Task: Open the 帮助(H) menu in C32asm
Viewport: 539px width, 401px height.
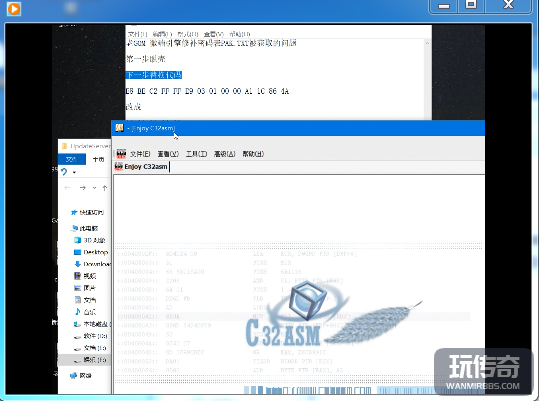Action: [253, 154]
